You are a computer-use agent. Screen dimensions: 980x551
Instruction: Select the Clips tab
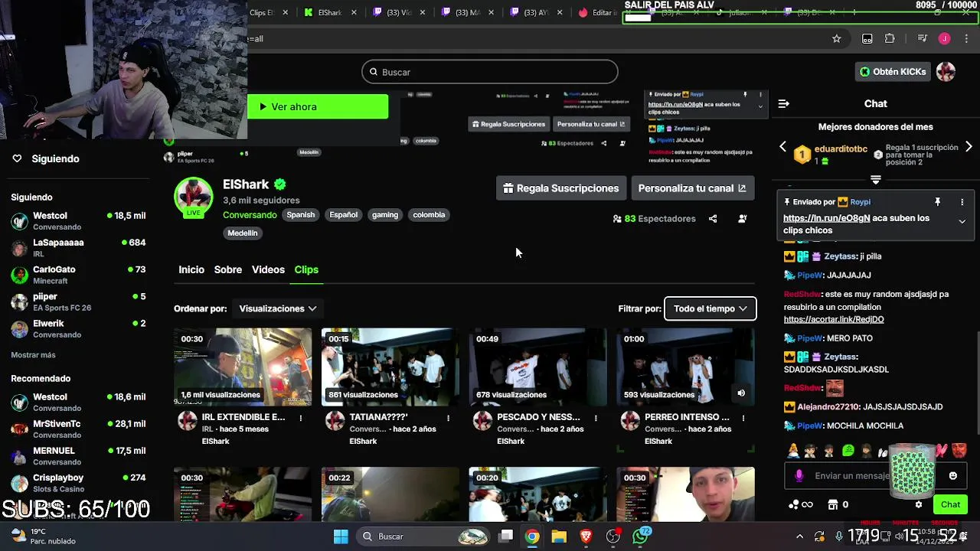point(306,269)
